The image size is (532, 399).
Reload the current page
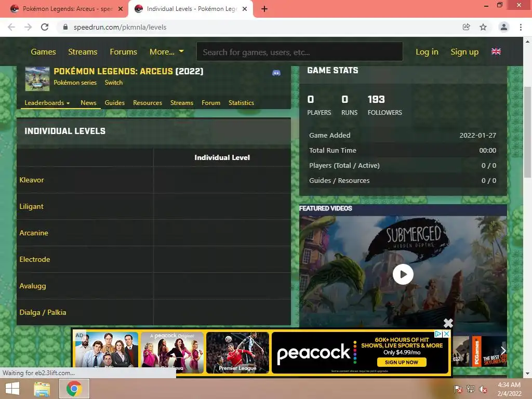(x=45, y=27)
